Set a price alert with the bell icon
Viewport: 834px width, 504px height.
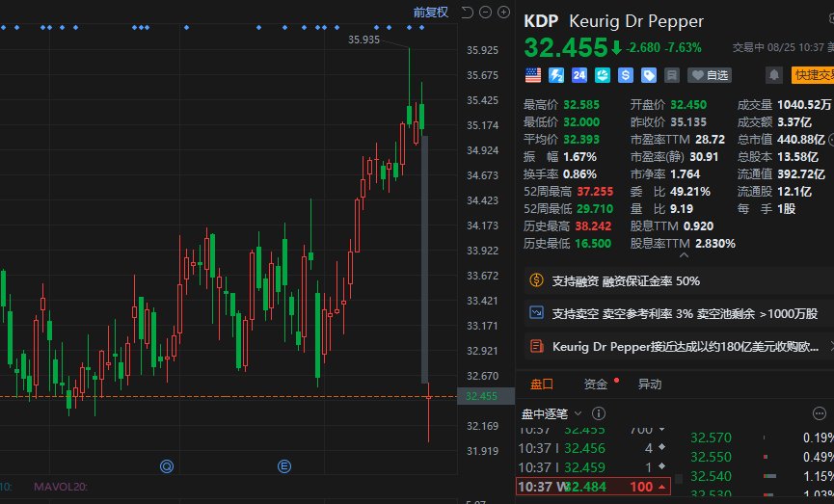(774, 75)
